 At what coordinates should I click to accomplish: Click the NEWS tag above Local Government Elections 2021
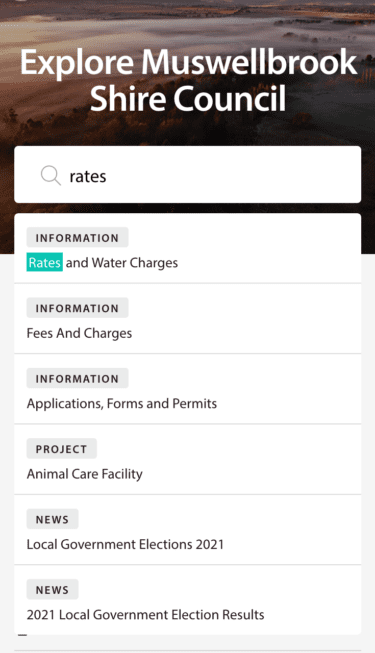pyautogui.click(x=52, y=519)
